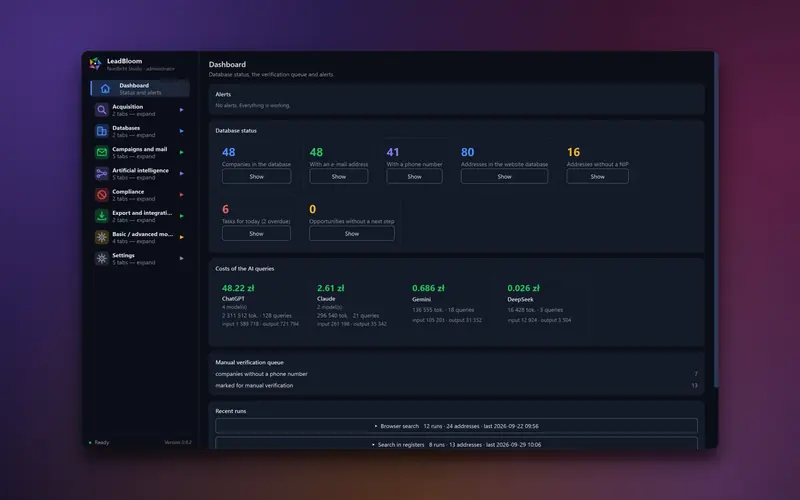This screenshot has height=500, width=800.
Task: Show companies in the database
Action: pyautogui.click(x=257, y=177)
